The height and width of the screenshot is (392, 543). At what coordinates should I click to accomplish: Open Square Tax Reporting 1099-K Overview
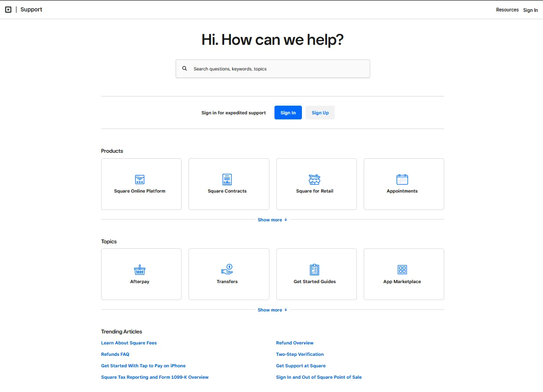(155, 377)
